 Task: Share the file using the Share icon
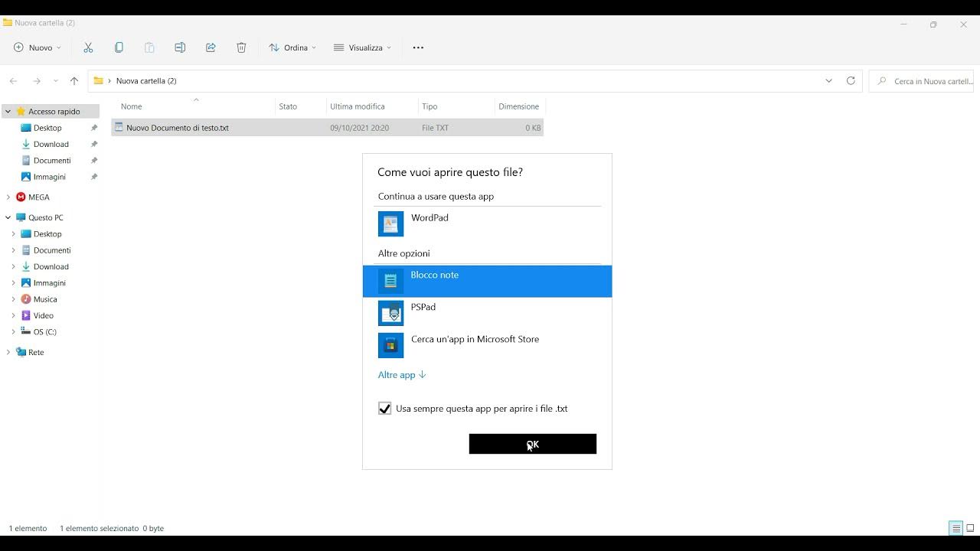211,47
